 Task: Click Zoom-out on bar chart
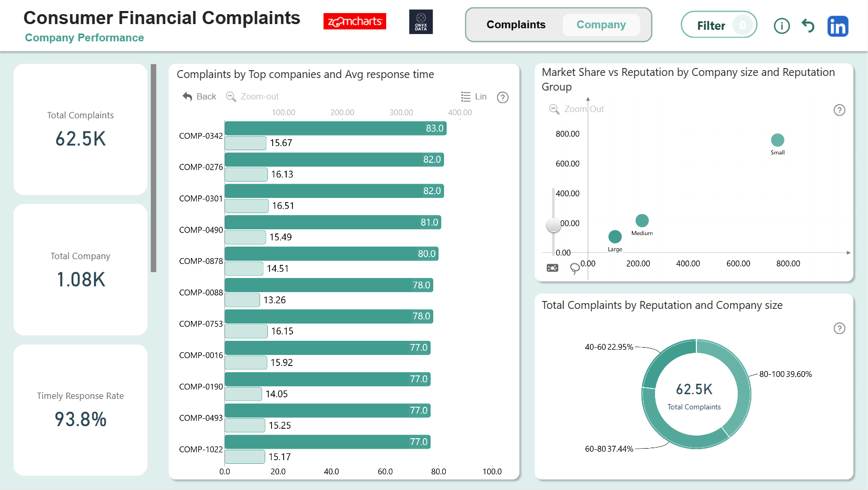click(x=252, y=96)
